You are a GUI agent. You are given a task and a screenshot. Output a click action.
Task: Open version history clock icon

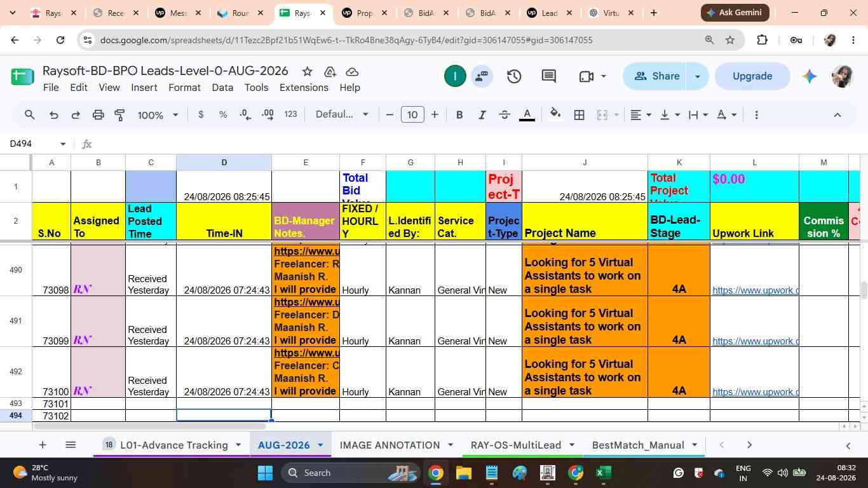pyautogui.click(x=514, y=76)
